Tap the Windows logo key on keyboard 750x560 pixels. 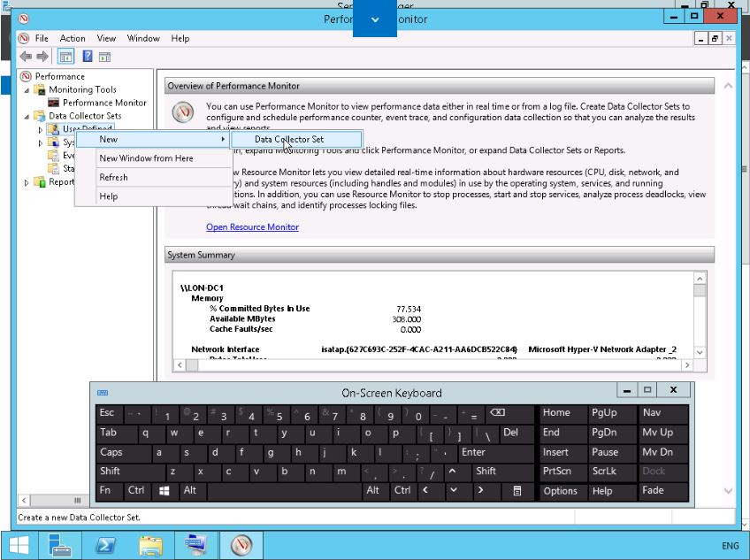[x=165, y=491]
